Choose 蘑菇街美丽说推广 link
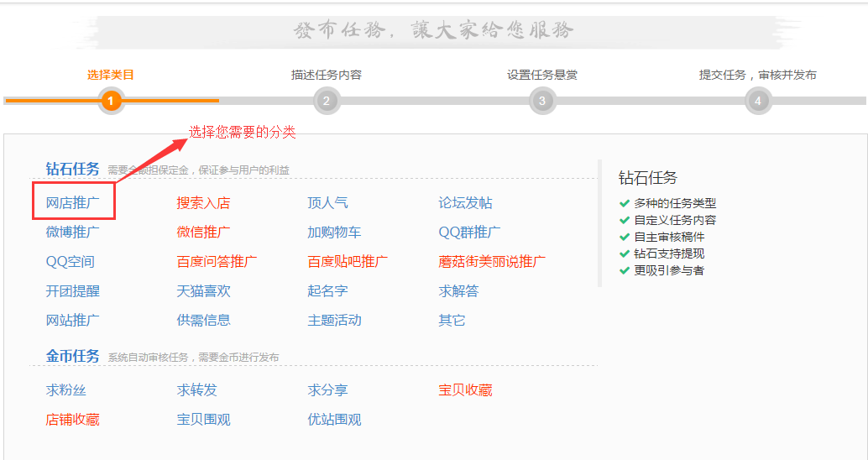868x460 pixels. click(x=492, y=262)
